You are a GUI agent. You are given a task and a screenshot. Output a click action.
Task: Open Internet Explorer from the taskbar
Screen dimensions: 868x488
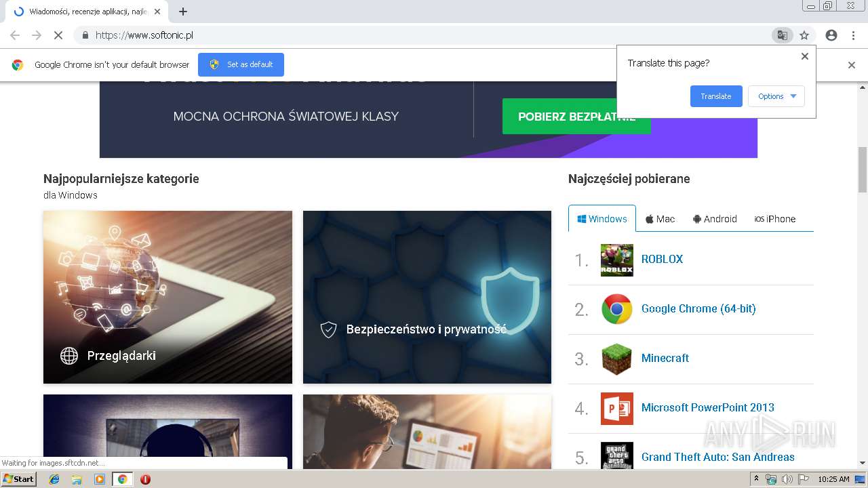(54, 479)
